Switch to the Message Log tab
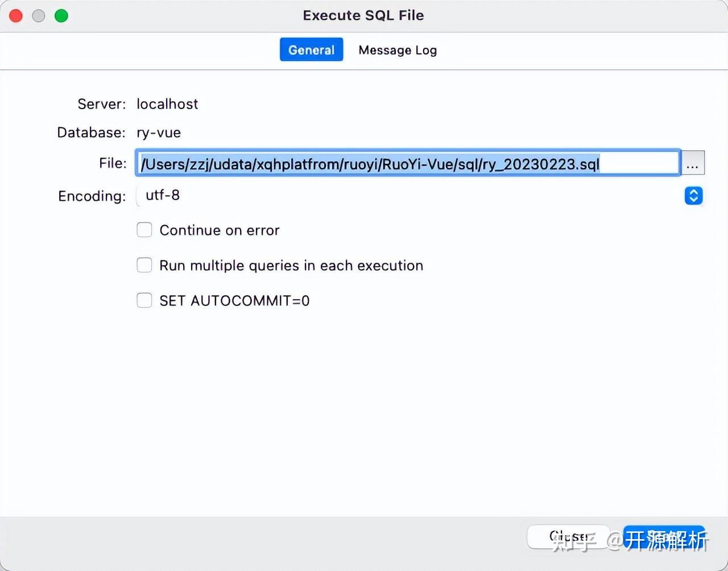Screen dimensions: 728x571 coord(398,50)
